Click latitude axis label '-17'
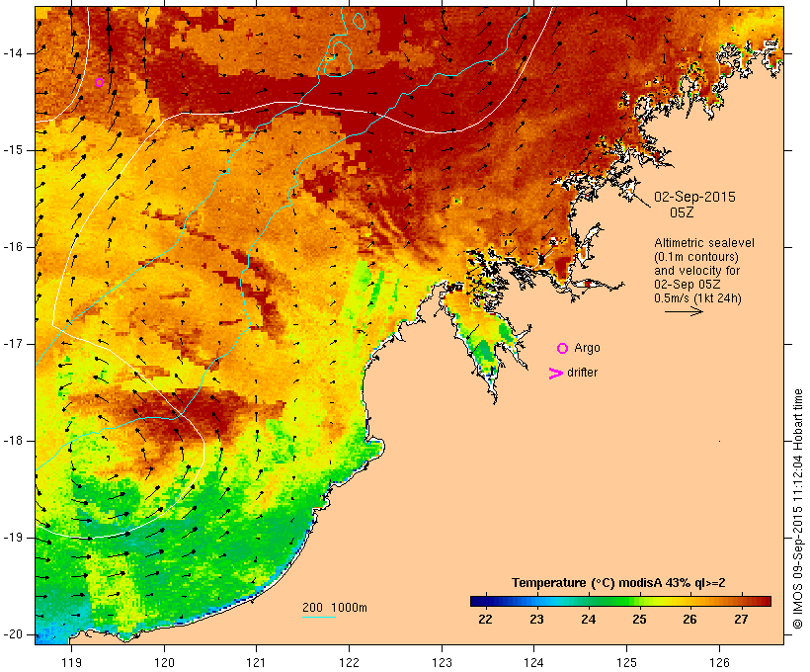This screenshot has height=672, width=810. click(x=13, y=344)
